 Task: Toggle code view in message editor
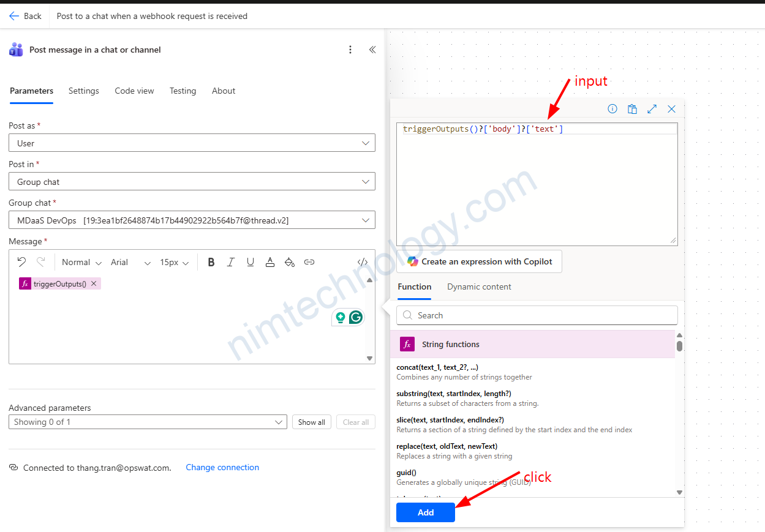pyautogui.click(x=363, y=262)
